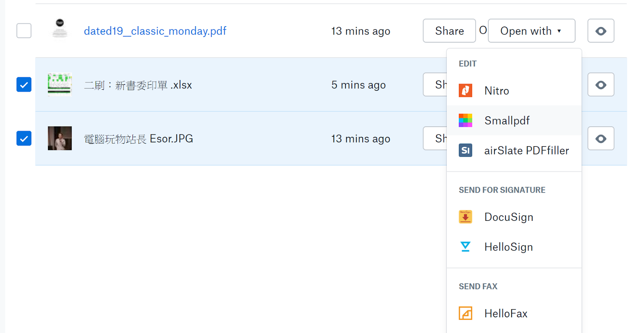Open the dated19_classic_monday.pdf link

point(155,31)
